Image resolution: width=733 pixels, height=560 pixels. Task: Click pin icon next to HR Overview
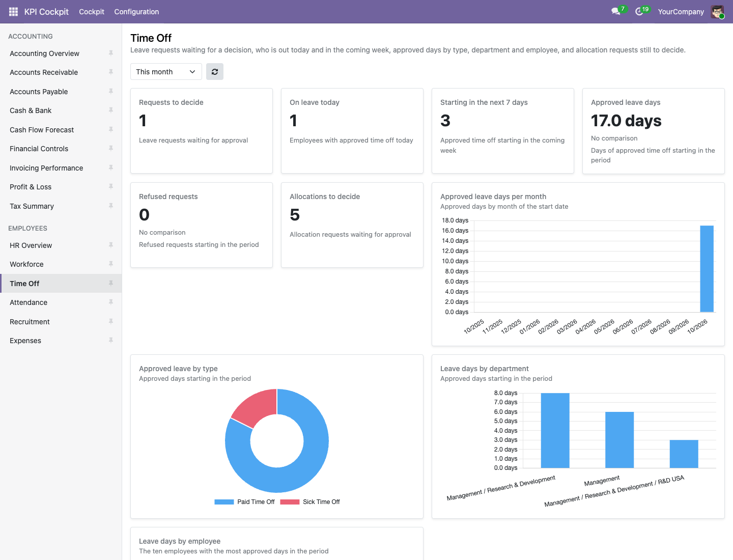tap(111, 245)
